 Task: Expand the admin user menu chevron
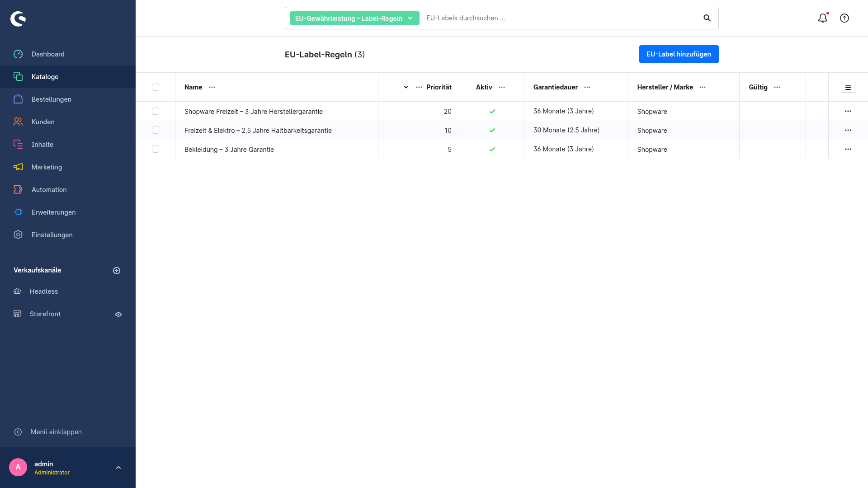coord(118,468)
